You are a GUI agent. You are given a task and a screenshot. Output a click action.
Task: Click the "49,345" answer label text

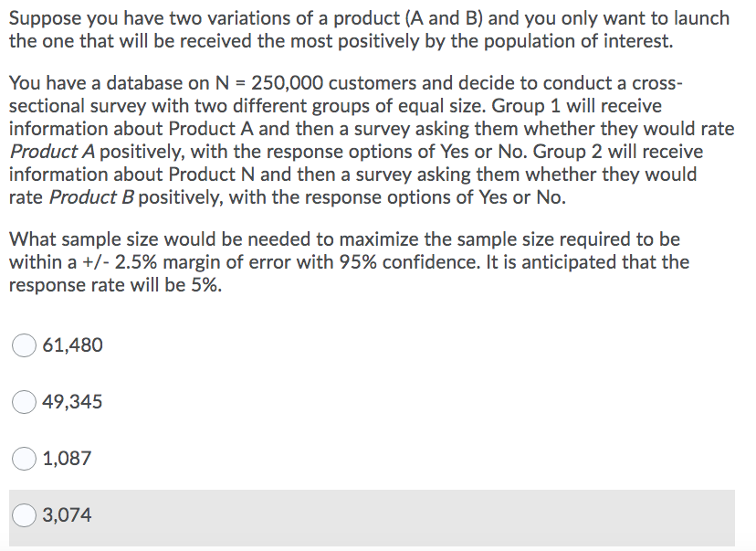pos(72,402)
